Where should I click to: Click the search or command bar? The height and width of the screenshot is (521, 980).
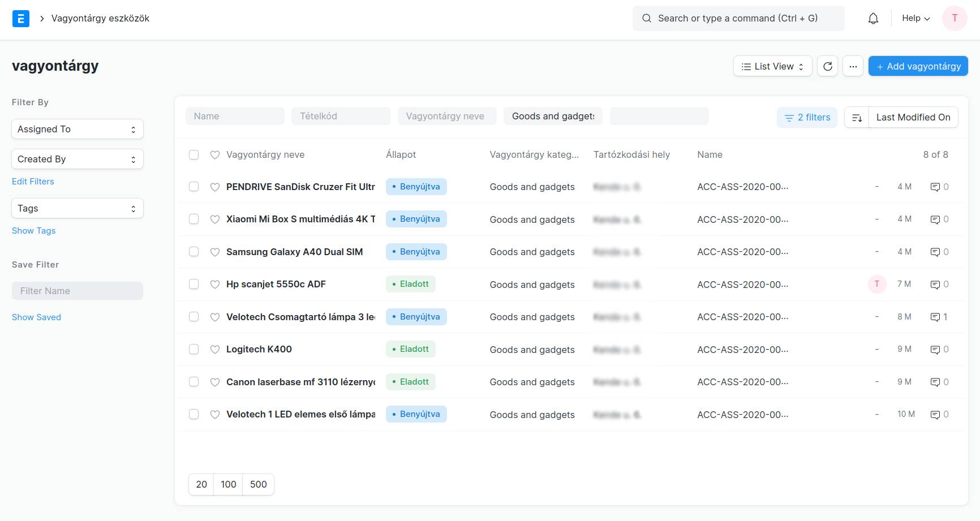(738, 19)
